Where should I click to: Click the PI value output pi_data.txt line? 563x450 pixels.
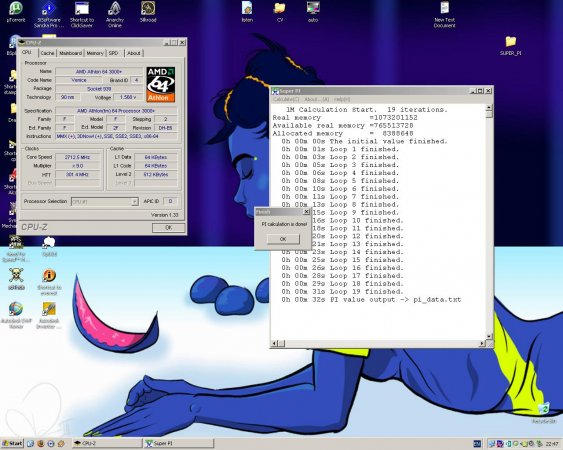371,300
